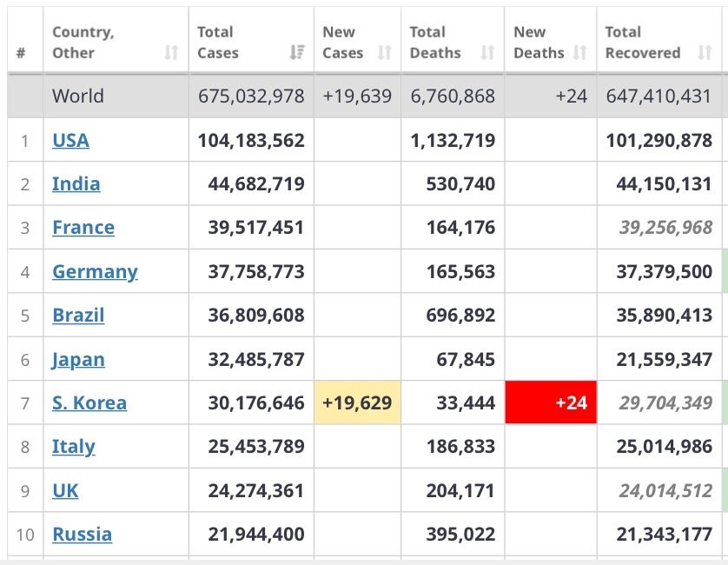Image resolution: width=728 pixels, height=565 pixels.
Task: Select S. Korea total deaths 33,444
Action: [x=466, y=402]
